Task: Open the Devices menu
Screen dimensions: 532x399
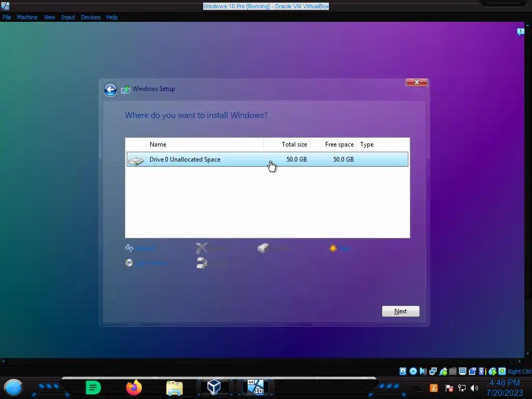Action: tap(90, 17)
